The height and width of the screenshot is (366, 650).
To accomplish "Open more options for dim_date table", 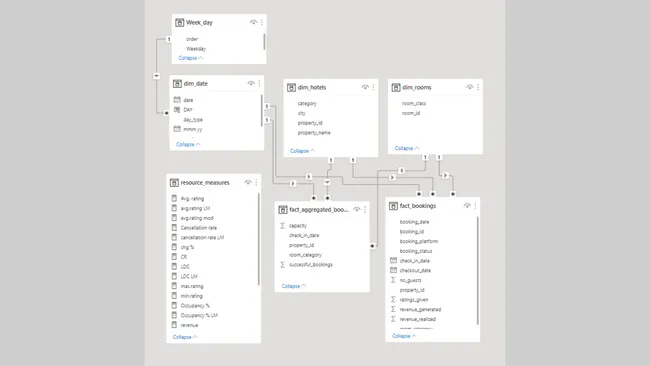I will click(259, 83).
